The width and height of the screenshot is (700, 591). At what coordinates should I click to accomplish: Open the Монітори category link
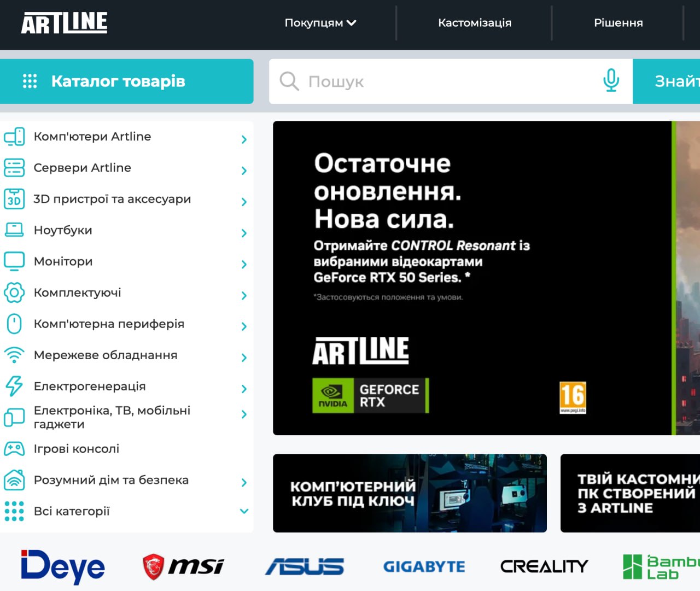[x=63, y=261]
